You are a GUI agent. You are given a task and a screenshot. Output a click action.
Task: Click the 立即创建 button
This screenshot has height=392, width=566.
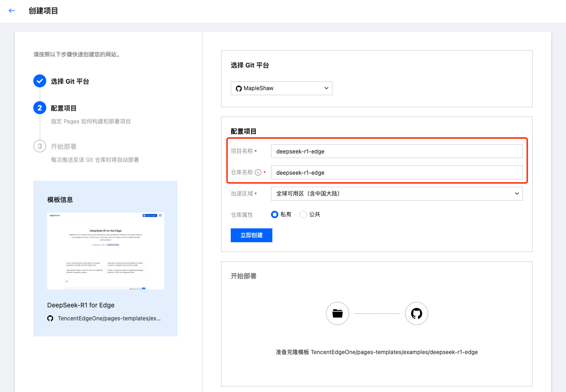click(x=252, y=235)
